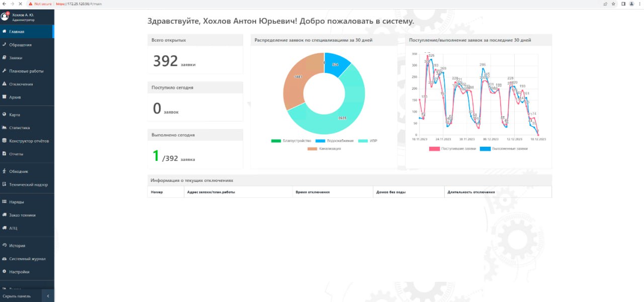Open the Конструктор отчётов page
644x302 pixels.
point(29,141)
